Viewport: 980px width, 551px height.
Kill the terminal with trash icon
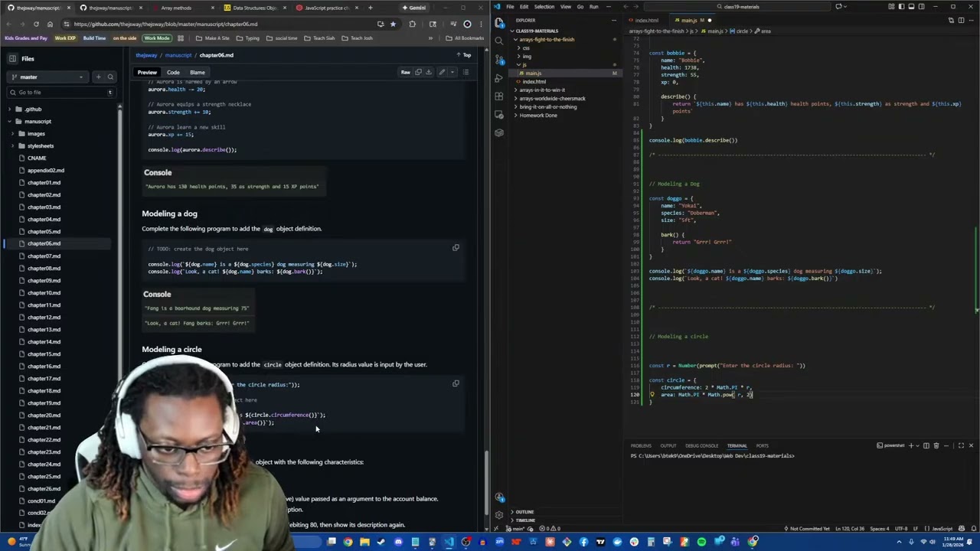tap(936, 445)
